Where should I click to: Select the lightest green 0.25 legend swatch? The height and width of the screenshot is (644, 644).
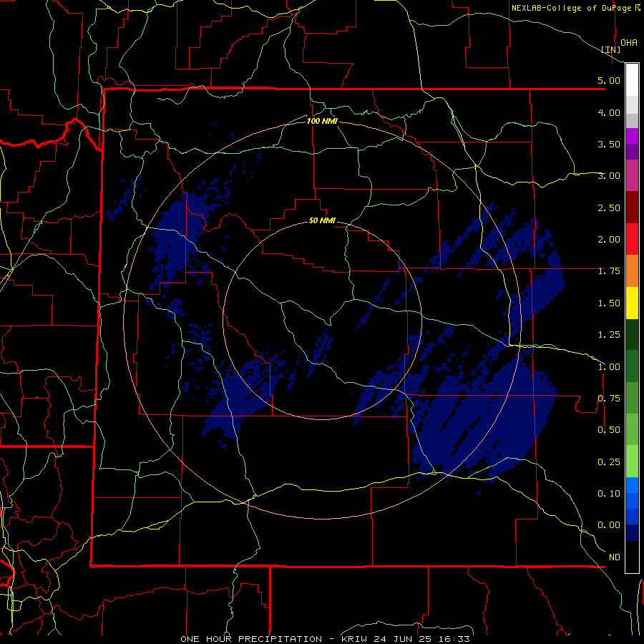tap(632, 462)
